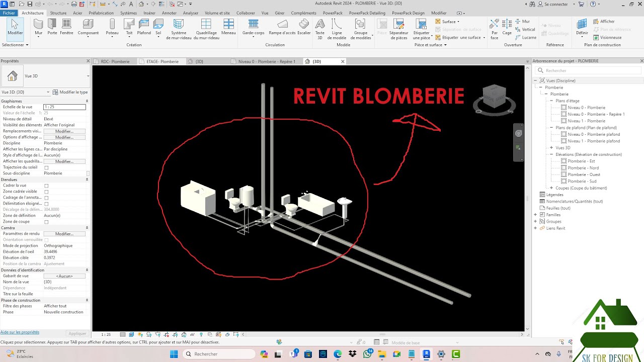The image size is (644, 362).
Task: Select the Poteau column tool
Action: click(x=112, y=27)
